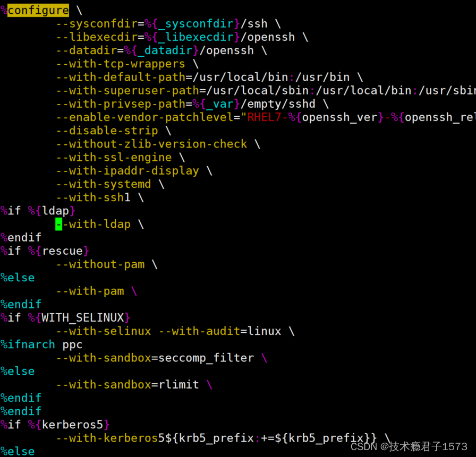This screenshot has width=476, height=457.
Task: Click the --with-ssl-engine option
Action: pyautogui.click(x=114, y=157)
